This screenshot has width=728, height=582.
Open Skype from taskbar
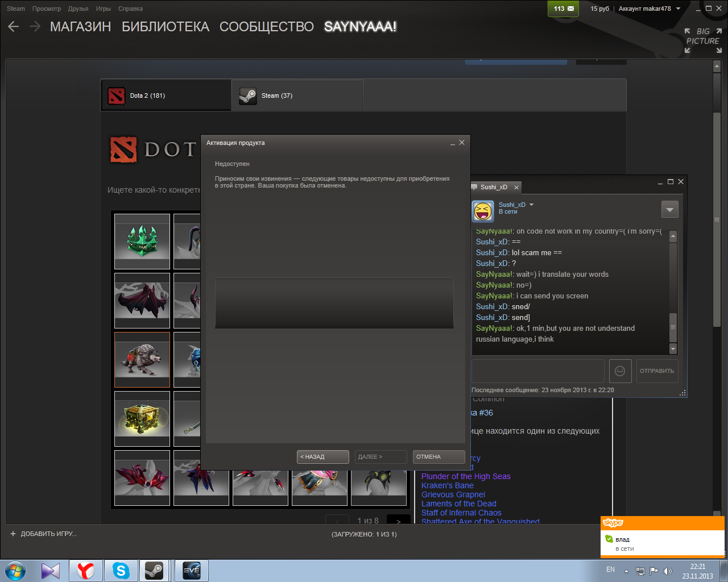click(121, 571)
